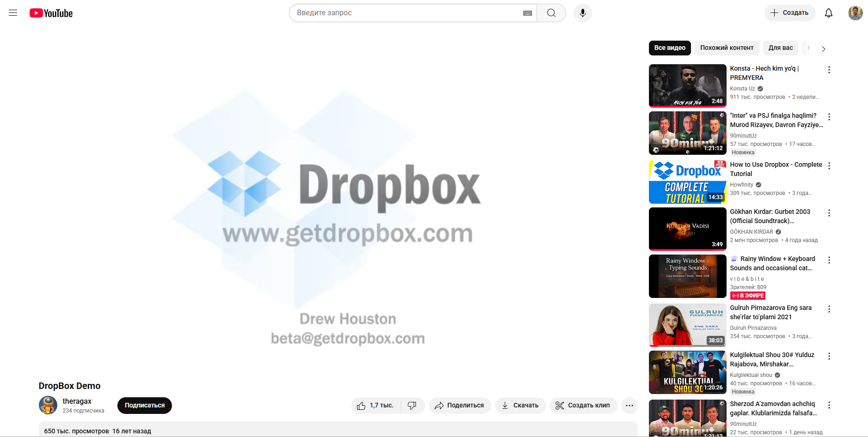This screenshot has height=437, width=868.
Task: Open options for "Inter" va PSJ video
Action: point(829,117)
